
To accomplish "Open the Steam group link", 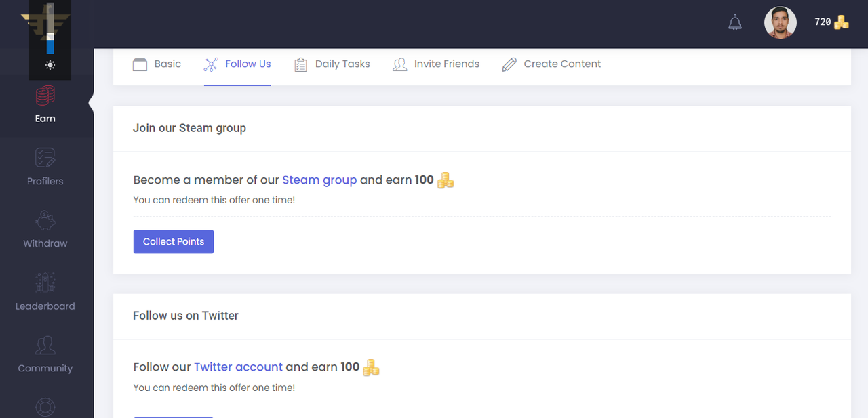I will [x=319, y=180].
